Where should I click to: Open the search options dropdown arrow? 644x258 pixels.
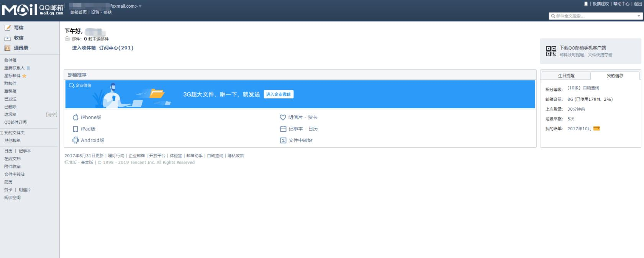639,16
